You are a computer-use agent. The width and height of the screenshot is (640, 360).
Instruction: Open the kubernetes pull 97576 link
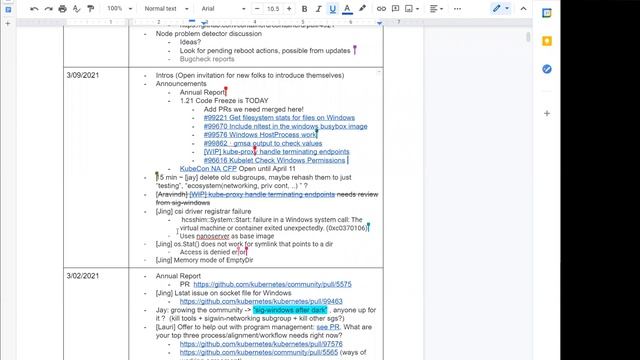(261, 344)
